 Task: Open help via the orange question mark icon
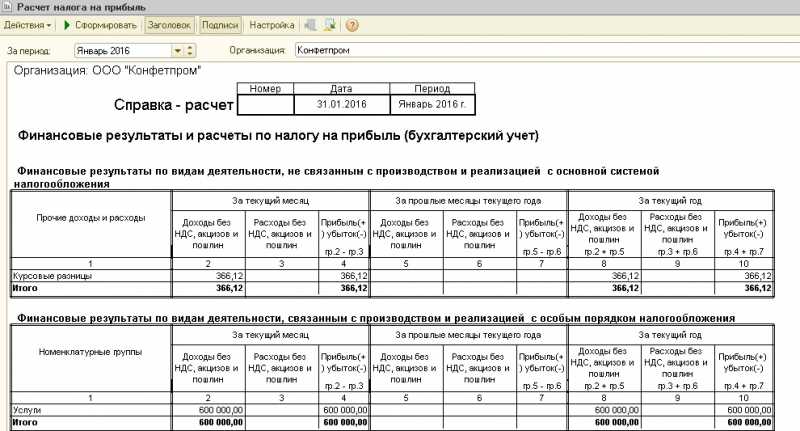point(352,25)
